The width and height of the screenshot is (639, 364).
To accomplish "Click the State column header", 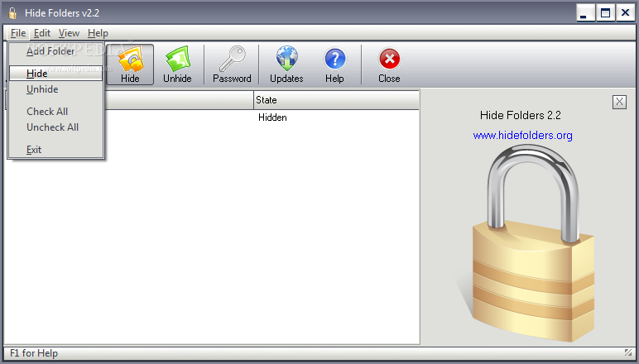I will (x=336, y=100).
